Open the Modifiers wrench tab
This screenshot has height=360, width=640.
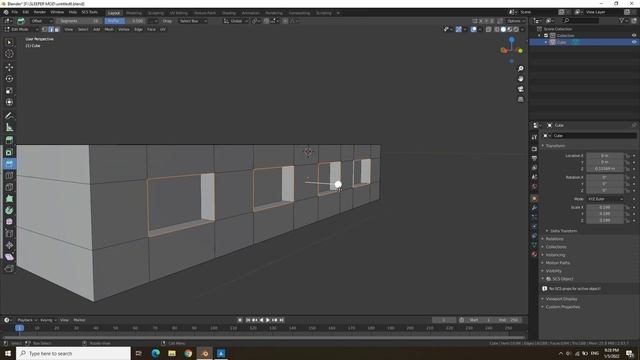coord(534,208)
